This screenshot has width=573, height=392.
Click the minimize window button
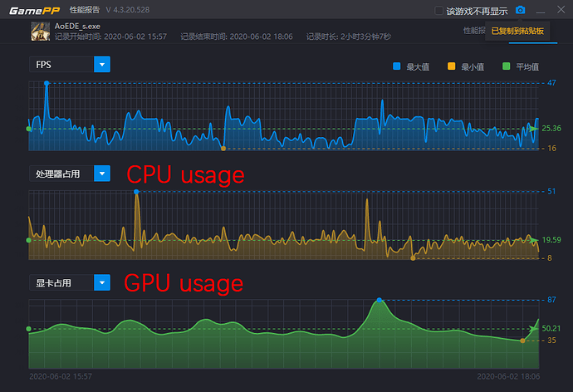pos(541,10)
